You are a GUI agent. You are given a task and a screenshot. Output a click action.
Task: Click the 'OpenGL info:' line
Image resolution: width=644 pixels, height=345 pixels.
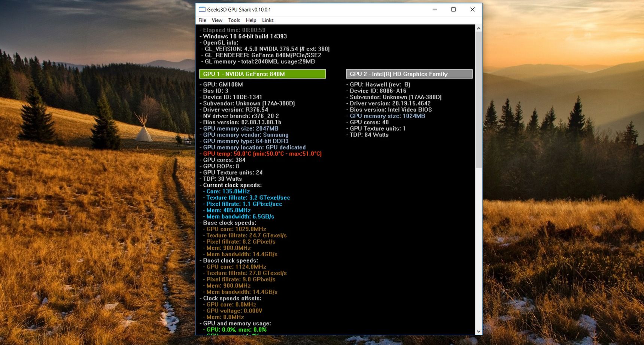click(x=219, y=43)
